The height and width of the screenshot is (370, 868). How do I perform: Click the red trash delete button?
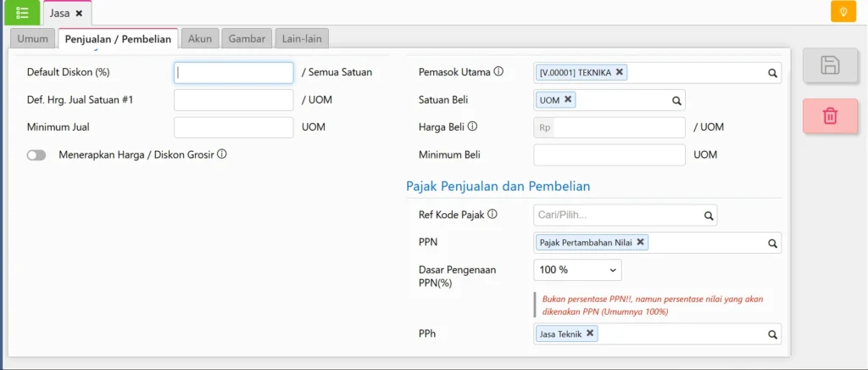point(830,116)
